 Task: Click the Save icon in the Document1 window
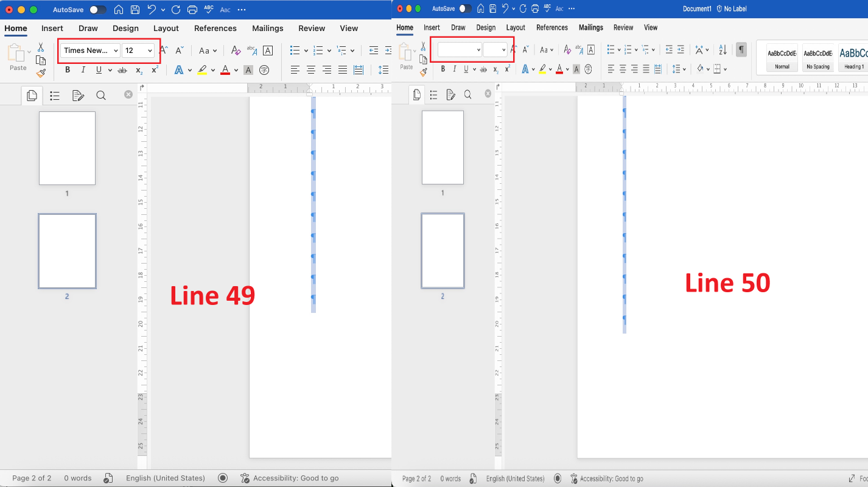pyautogui.click(x=492, y=9)
